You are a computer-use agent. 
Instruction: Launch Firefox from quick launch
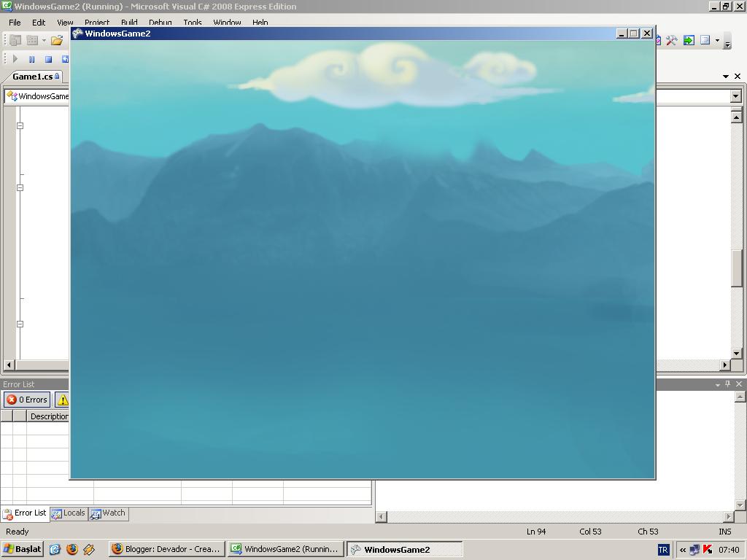point(72,550)
